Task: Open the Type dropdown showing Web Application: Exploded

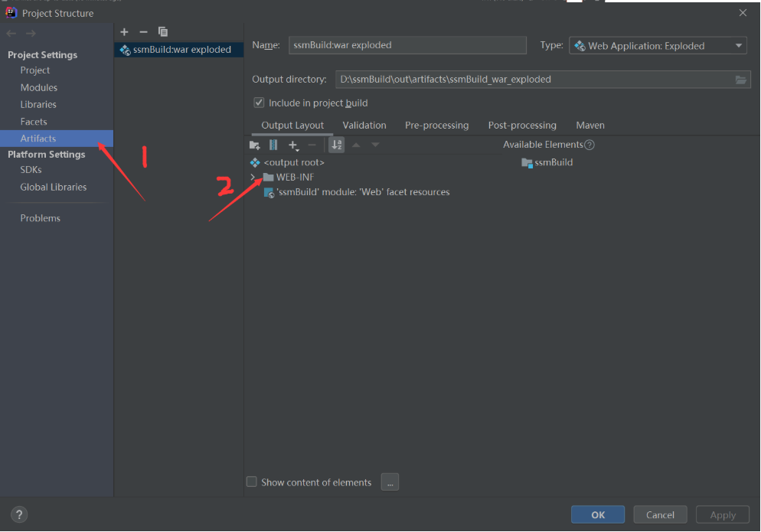Action: point(737,45)
